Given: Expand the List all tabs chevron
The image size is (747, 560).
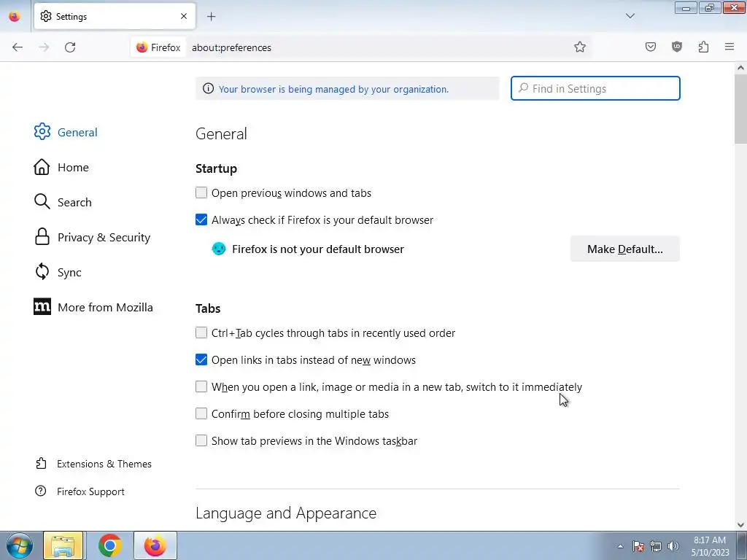Looking at the screenshot, I should tap(630, 16).
